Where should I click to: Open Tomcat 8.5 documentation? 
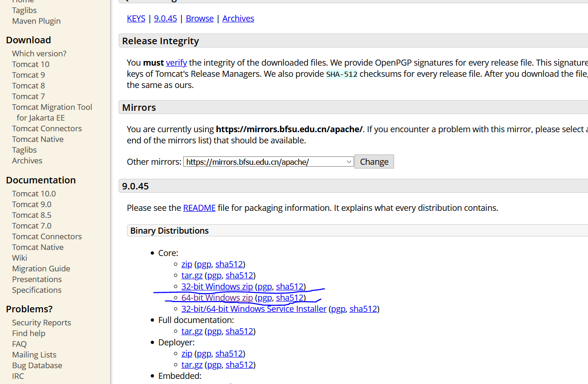[32, 215]
